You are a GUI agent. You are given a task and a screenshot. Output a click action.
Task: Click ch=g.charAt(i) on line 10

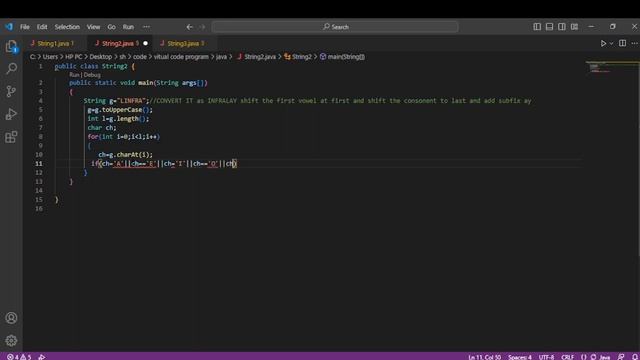point(125,155)
